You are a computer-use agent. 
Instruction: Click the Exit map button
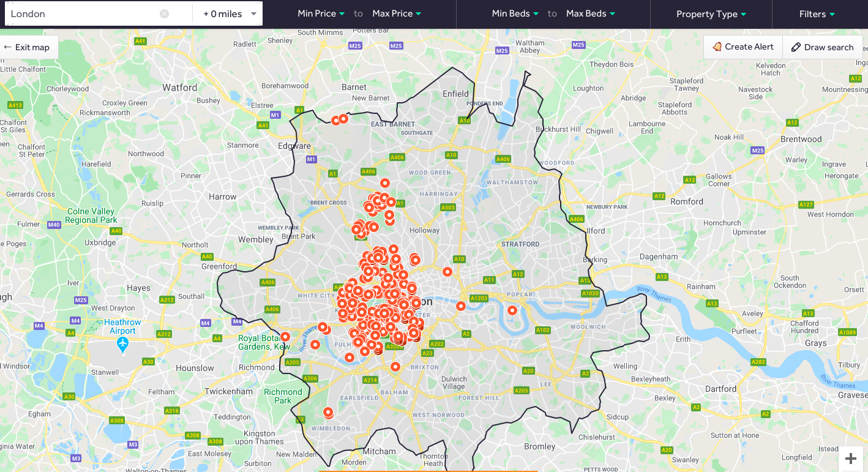coord(29,47)
